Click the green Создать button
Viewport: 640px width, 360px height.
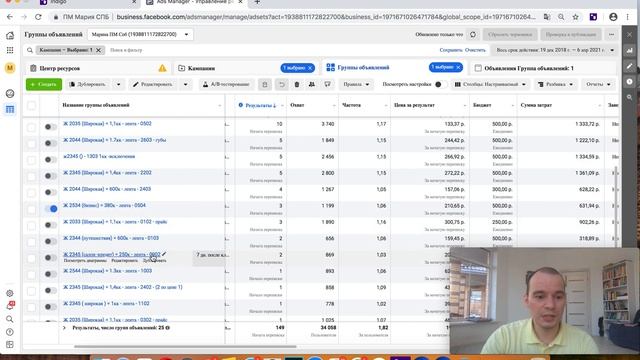point(44,84)
